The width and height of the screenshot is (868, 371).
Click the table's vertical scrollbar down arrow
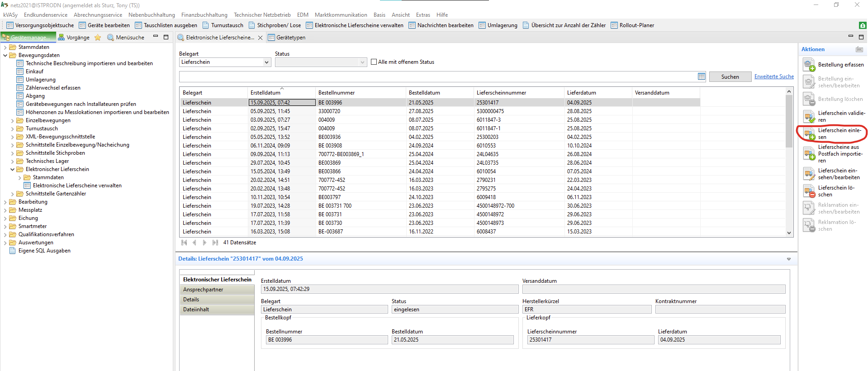[789, 233]
